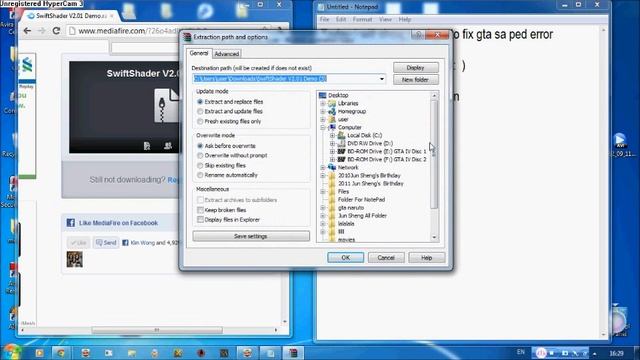
Task: Click the WinRAR icon in the taskbar
Action: coord(293,353)
